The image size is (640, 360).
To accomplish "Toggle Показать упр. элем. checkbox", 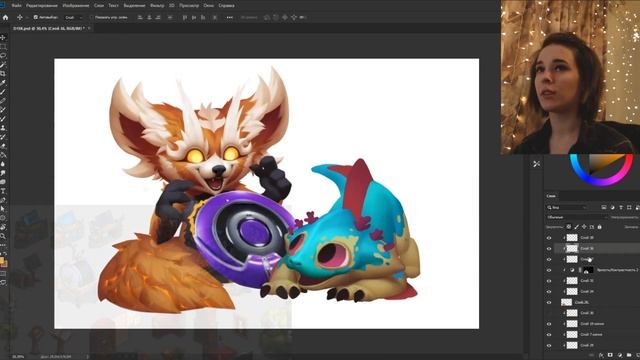I will click(91, 18).
